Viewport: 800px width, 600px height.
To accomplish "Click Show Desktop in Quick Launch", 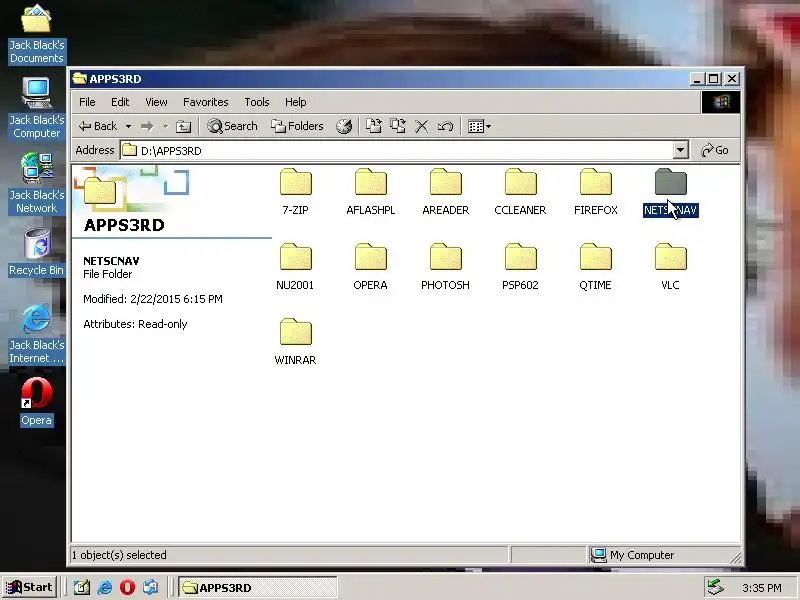I will click(x=82, y=588).
